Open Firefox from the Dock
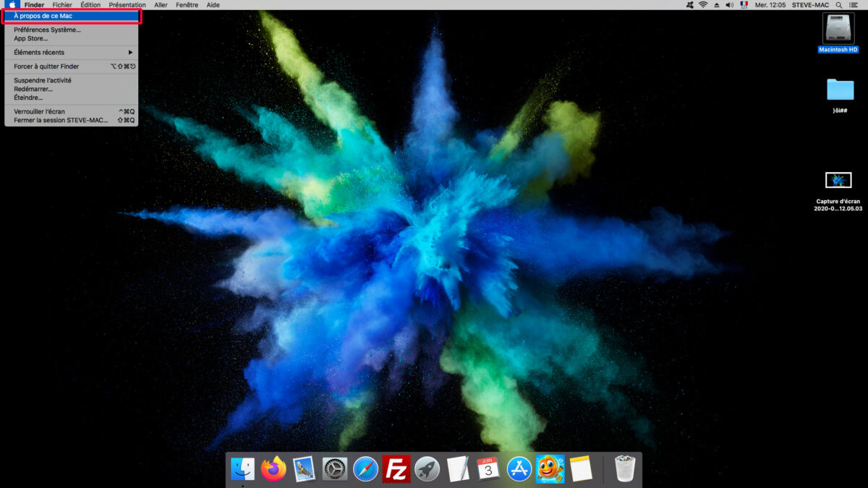868x488 pixels. (273, 469)
